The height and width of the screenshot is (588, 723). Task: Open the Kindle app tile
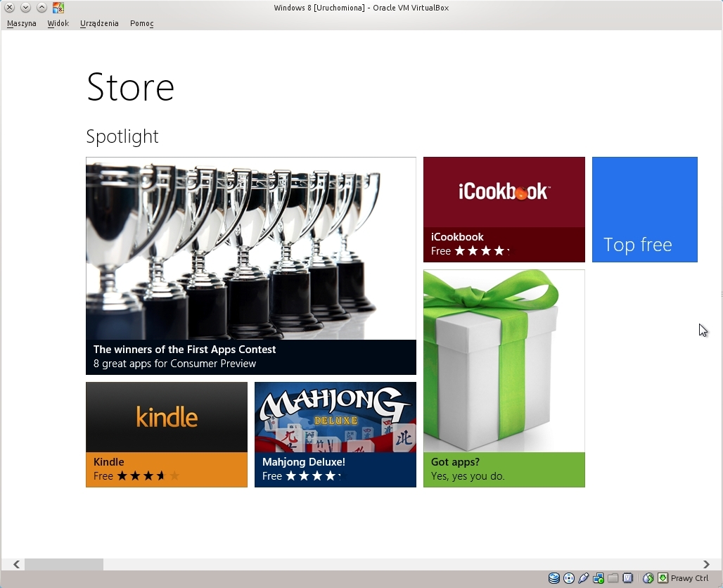pyautogui.click(x=167, y=435)
